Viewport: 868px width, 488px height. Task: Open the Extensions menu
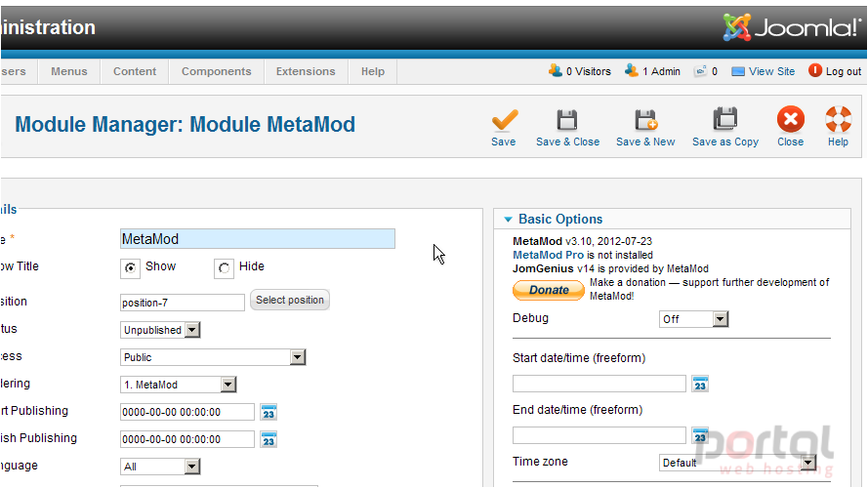306,71
